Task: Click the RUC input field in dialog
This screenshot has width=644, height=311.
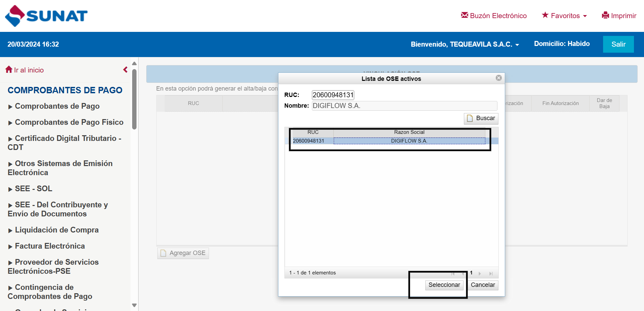Action: pyautogui.click(x=333, y=95)
